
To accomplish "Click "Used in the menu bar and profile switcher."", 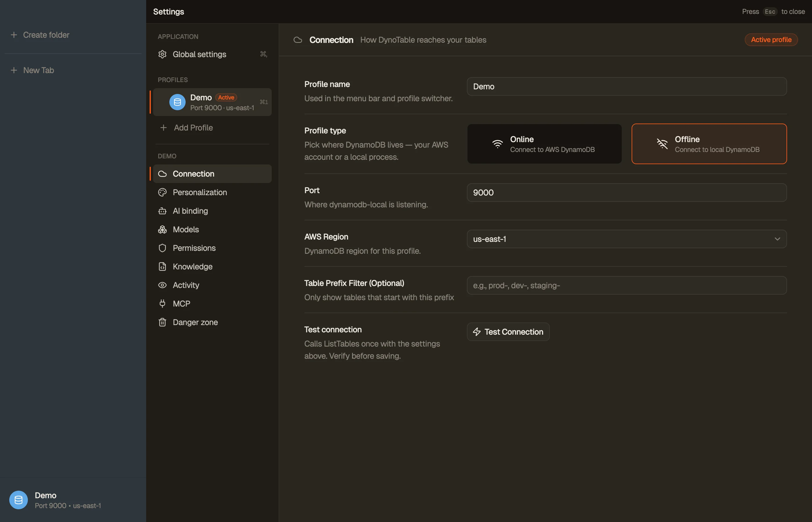I will pos(378,98).
